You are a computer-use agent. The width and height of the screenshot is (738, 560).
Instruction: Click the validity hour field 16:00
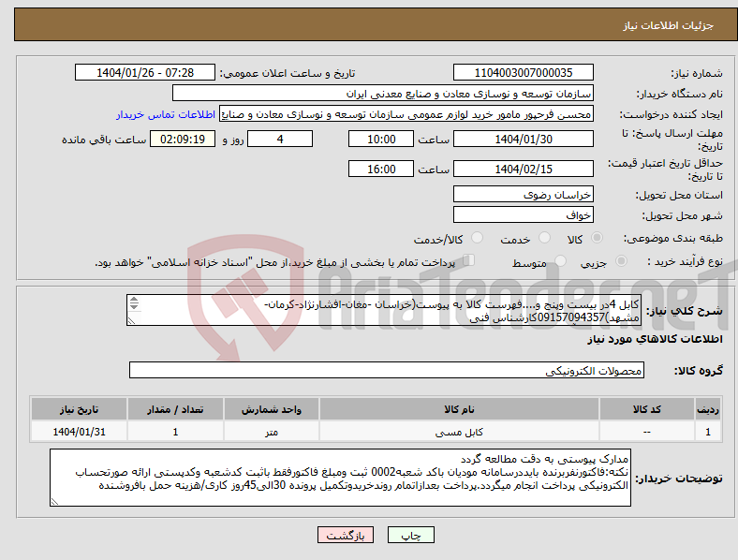point(381,169)
